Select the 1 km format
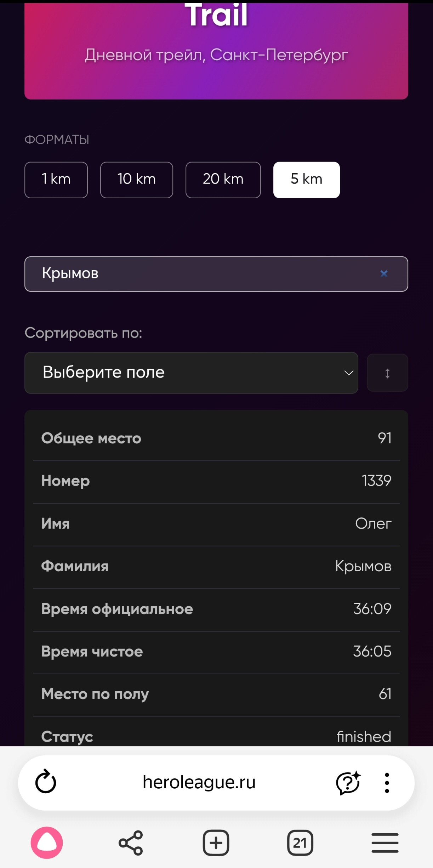The image size is (433, 868). pos(56,180)
